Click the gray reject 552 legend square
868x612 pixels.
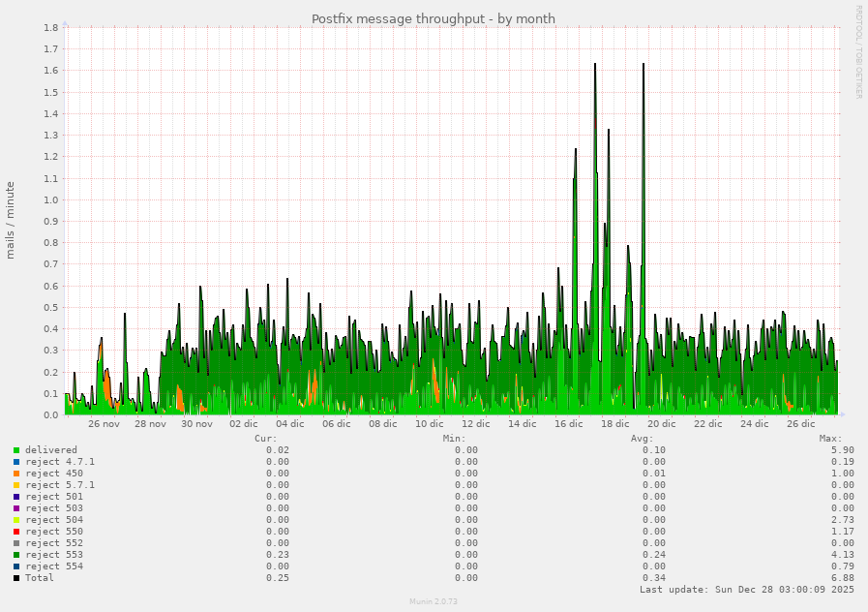coord(14,543)
